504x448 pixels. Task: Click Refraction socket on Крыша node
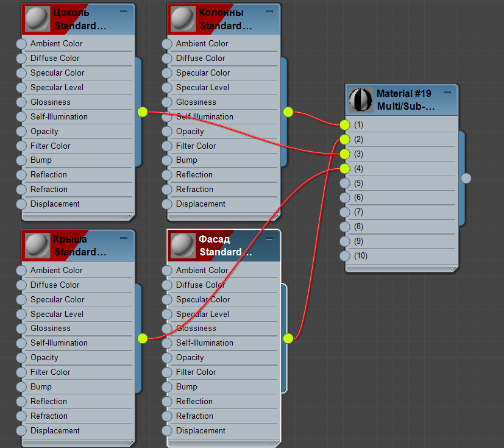point(21,416)
